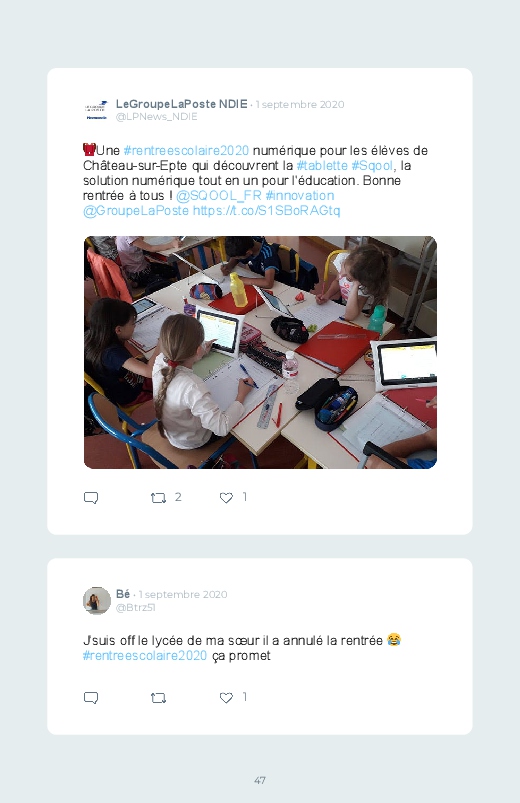Click the reply icon under LaPoste tweet
520x803 pixels.
91,498
